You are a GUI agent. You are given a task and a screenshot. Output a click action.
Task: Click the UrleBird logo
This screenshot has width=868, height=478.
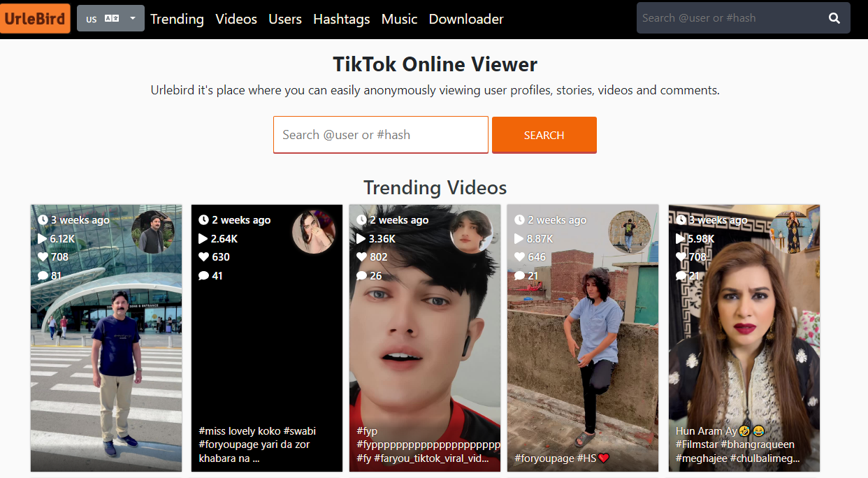(35, 19)
